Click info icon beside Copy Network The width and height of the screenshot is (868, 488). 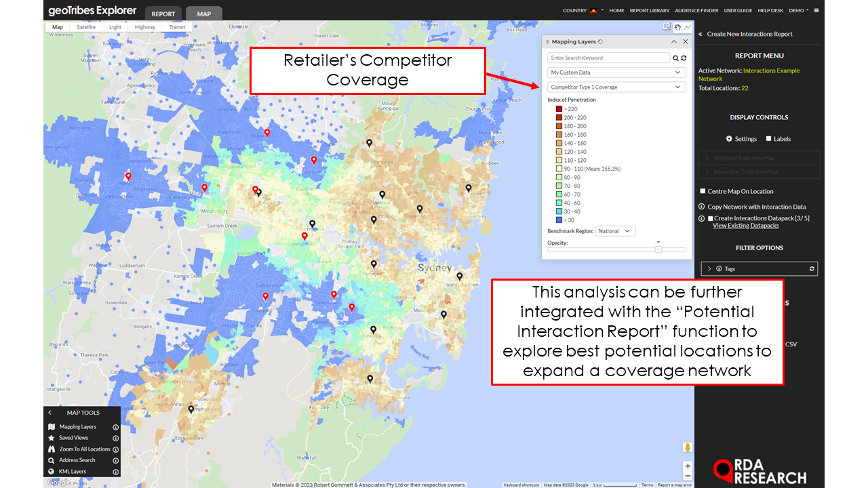[x=702, y=207]
